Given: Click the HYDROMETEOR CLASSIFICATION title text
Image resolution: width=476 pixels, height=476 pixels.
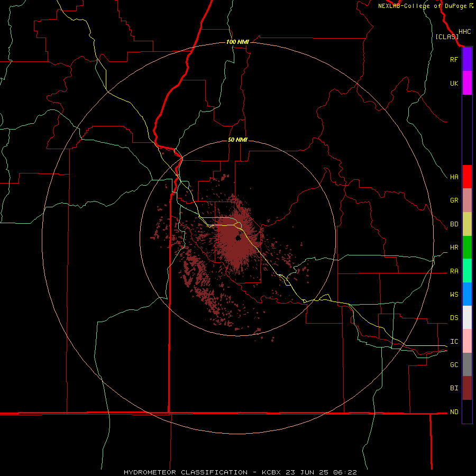Looking at the screenshot, I should (186, 472).
